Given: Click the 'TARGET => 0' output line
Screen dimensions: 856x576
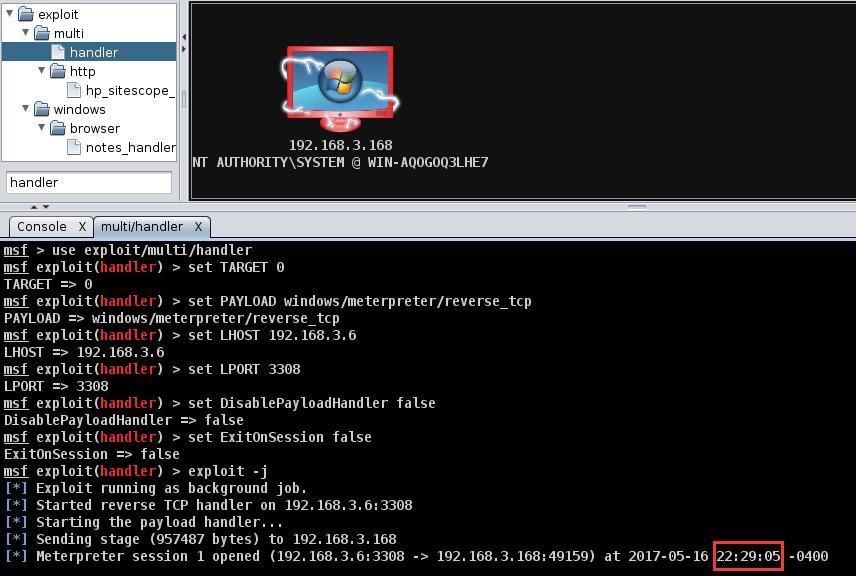Looking at the screenshot, I should (48, 284).
